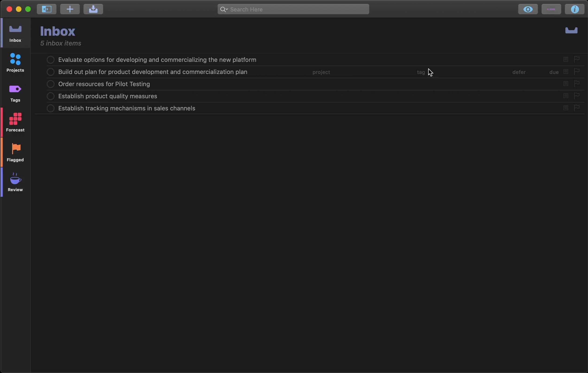Screen dimensions: 588x373
Task: Check off Order resources for Pilot Testing
Action: [x=51, y=84]
